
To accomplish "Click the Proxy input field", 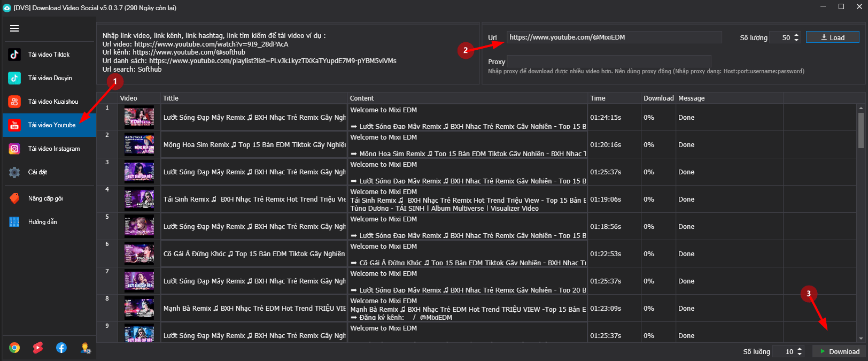I will tap(608, 62).
